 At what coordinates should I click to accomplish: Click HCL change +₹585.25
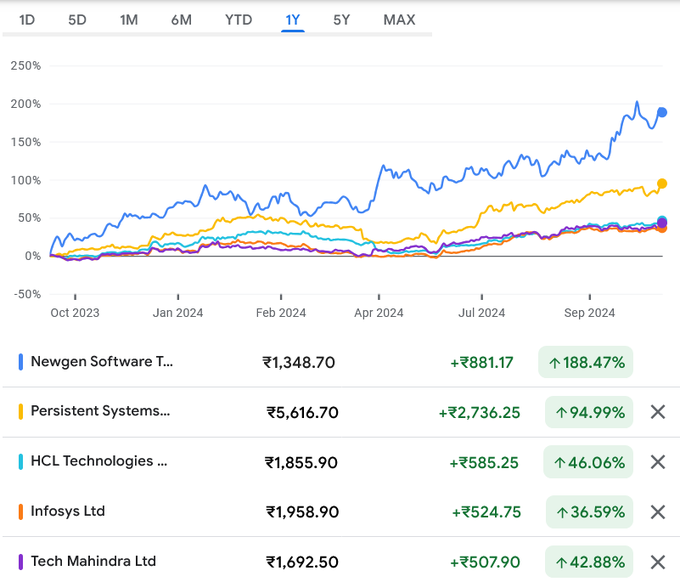pos(484,463)
